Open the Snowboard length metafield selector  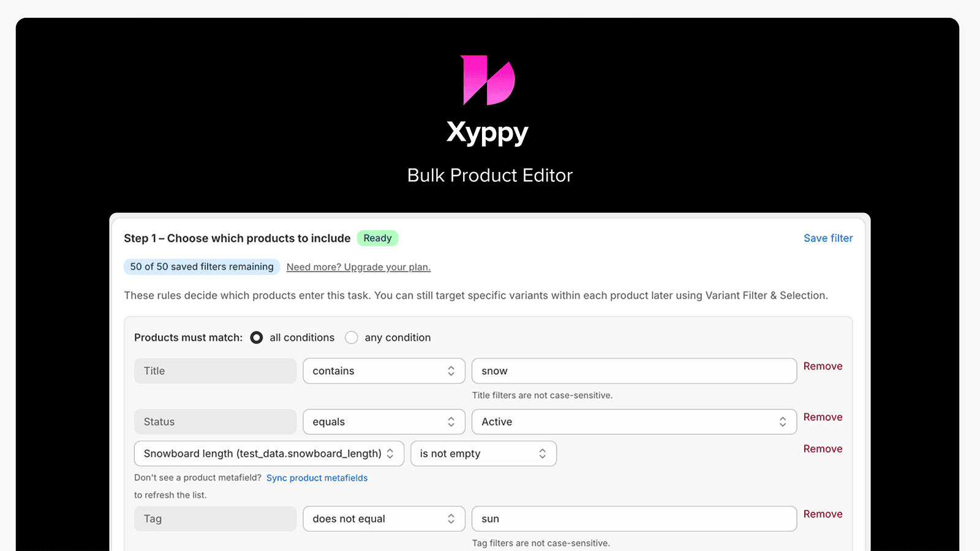pos(268,453)
